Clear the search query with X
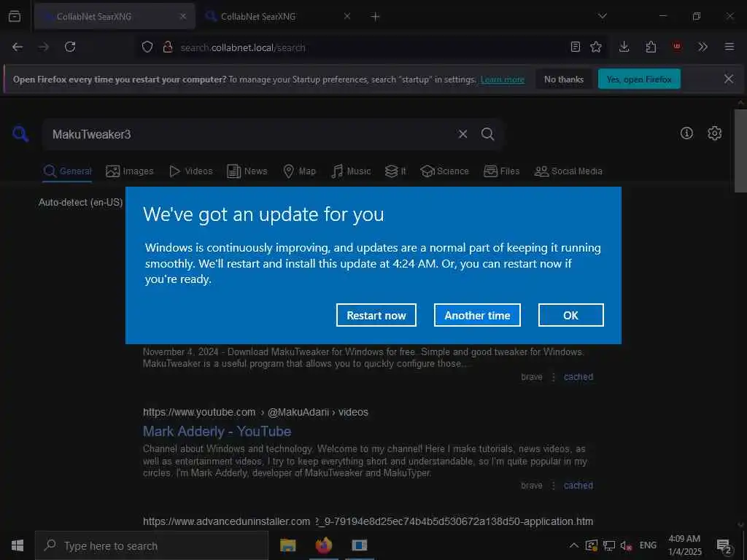Viewport: 747px width, 560px height. tap(462, 134)
